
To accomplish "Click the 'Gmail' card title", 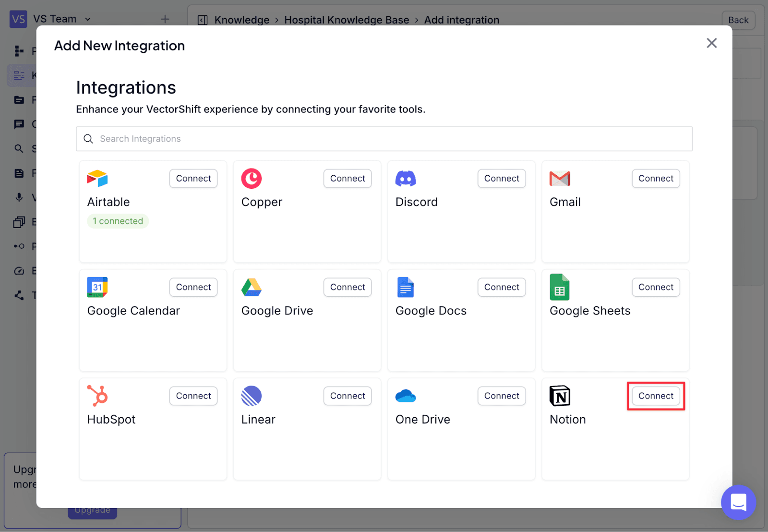I will (x=565, y=202).
